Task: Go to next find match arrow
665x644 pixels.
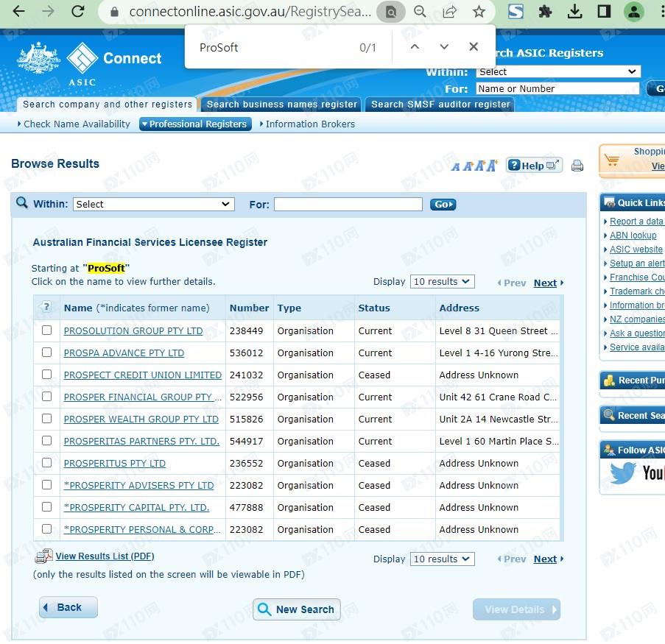Action: (444, 47)
